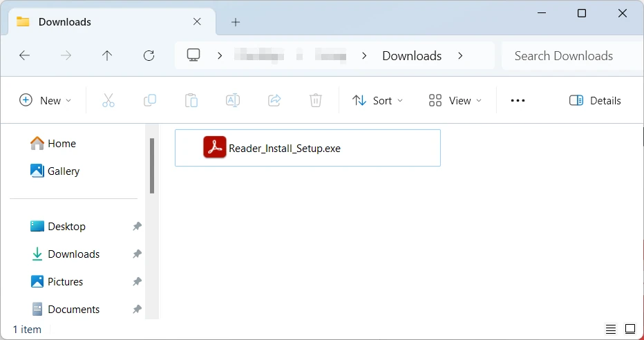Click the navigation pane scrollbar

(x=152, y=166)
